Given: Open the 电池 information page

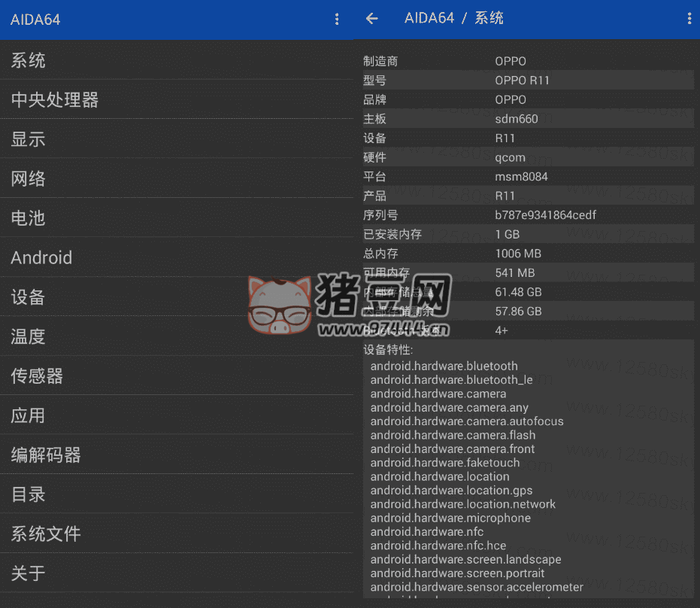Looking at the screenshot, I should [x=176, y=218].
